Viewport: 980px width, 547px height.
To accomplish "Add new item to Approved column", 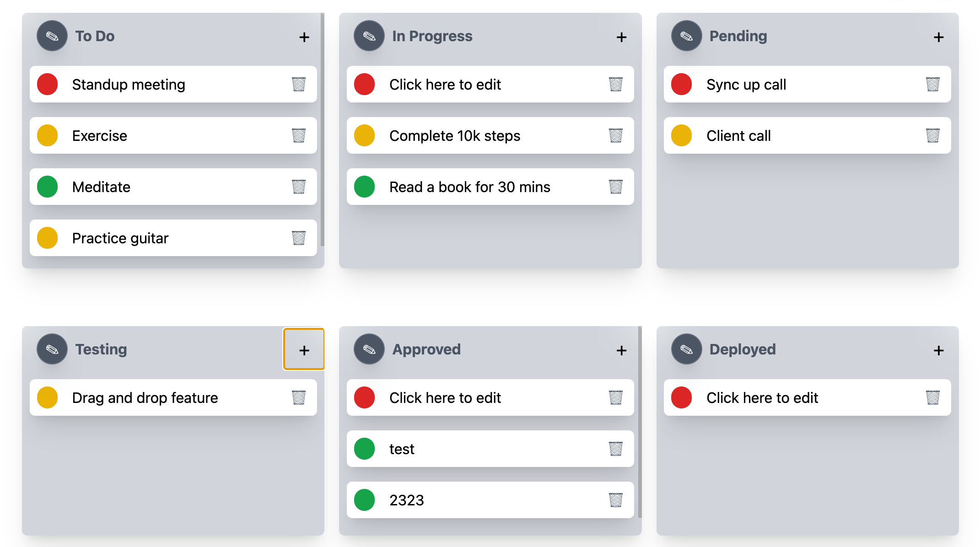I will pyautogui.click(x=621, y=350).
